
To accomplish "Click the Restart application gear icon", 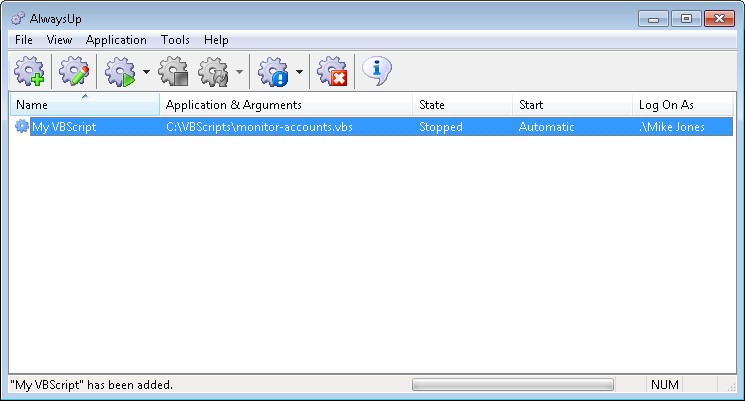I will [x=213, y=72].
